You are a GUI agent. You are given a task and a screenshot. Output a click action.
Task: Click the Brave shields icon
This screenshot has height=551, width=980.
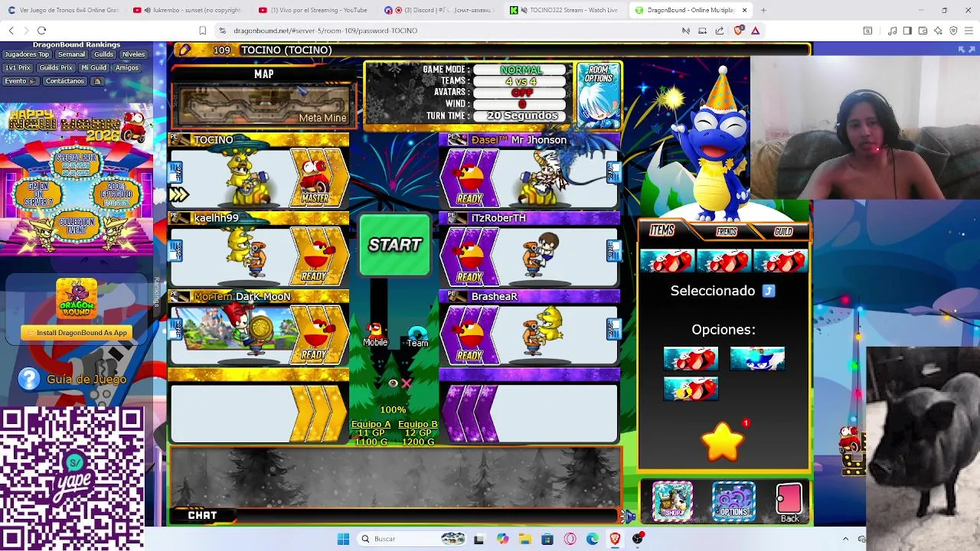(738, 31)
